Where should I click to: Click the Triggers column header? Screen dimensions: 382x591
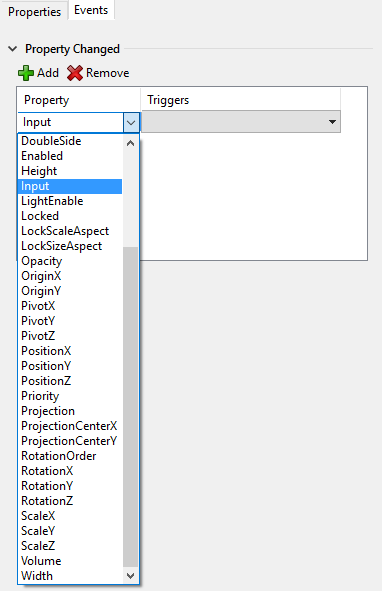(x=240, y=100)
